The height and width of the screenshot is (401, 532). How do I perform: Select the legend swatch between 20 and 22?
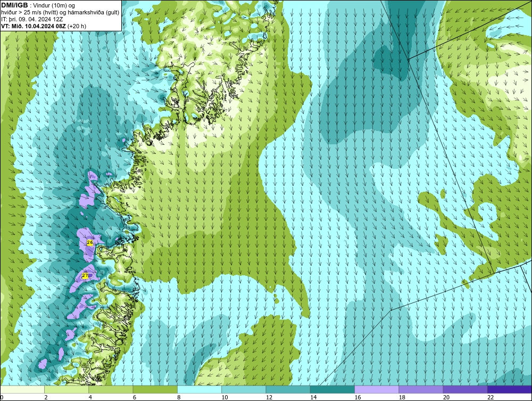click(x=465, y=389)
